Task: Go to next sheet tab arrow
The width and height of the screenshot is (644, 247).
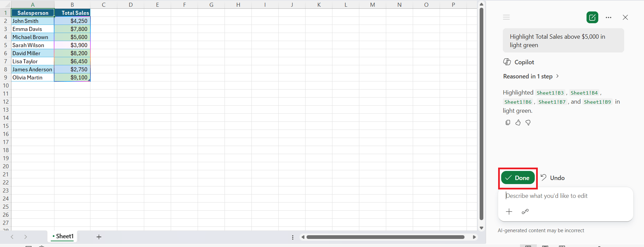Action: pyautogui.click(x=26, y=237)
